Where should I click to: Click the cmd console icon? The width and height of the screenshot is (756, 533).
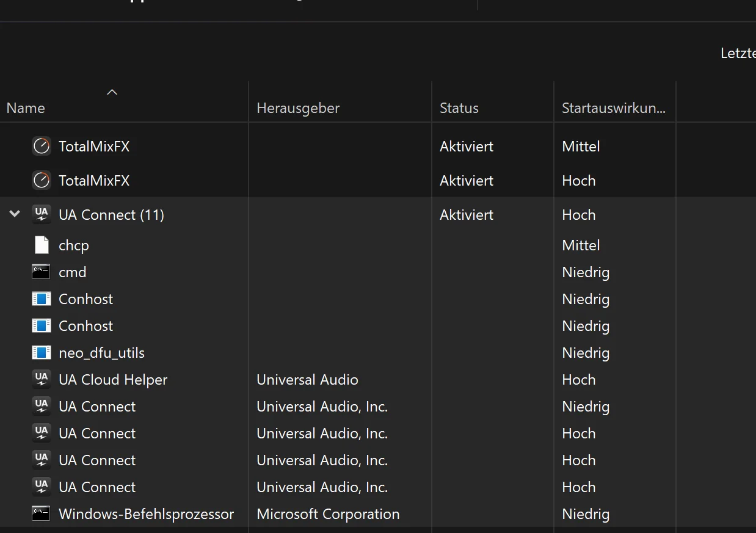[41, 272]
